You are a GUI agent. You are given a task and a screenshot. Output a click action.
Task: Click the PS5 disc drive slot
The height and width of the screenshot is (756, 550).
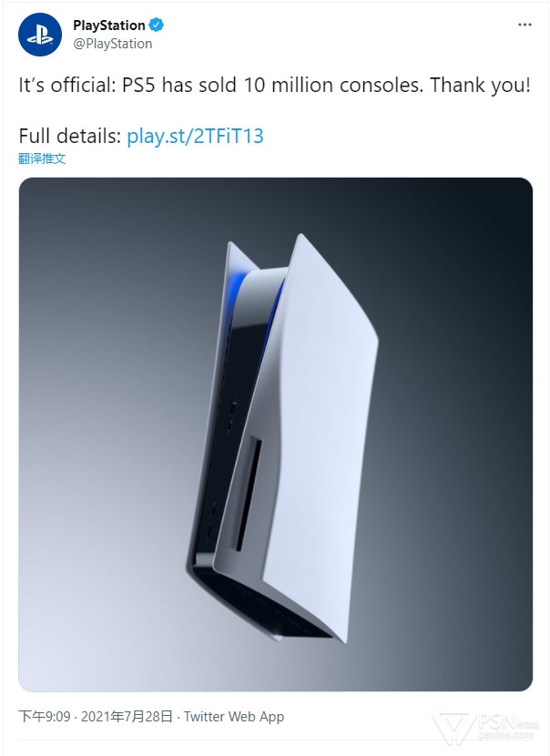[x=248, y=495]
